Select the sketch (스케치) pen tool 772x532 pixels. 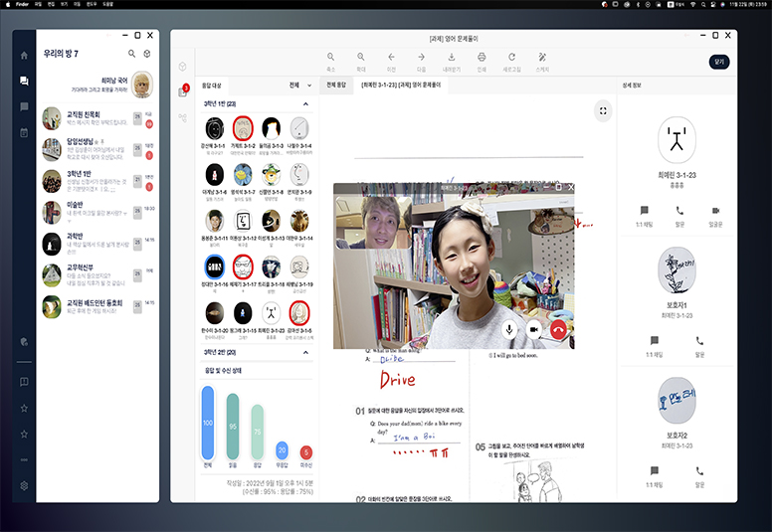coord(542,61)
